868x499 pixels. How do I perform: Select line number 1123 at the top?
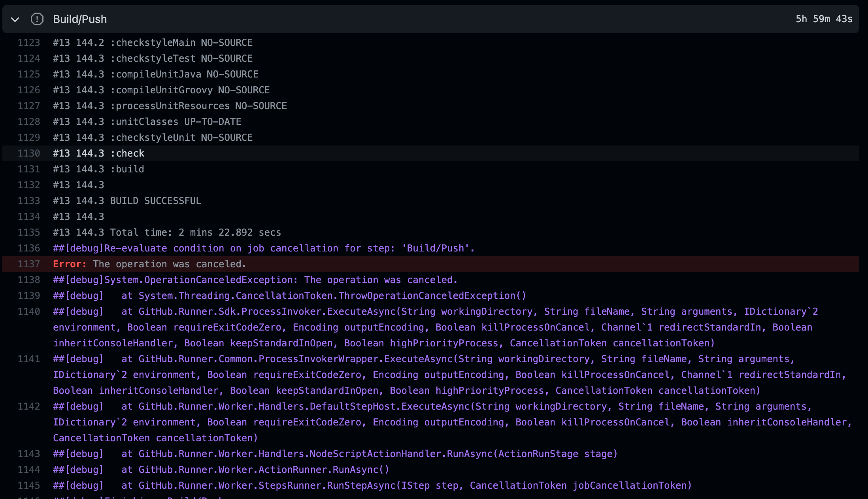pos(29,42)
